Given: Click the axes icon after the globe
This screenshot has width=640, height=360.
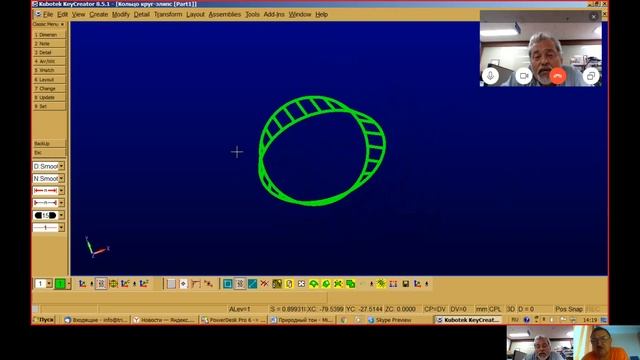Looking at the screenshot, I should [x=125, y=284].
